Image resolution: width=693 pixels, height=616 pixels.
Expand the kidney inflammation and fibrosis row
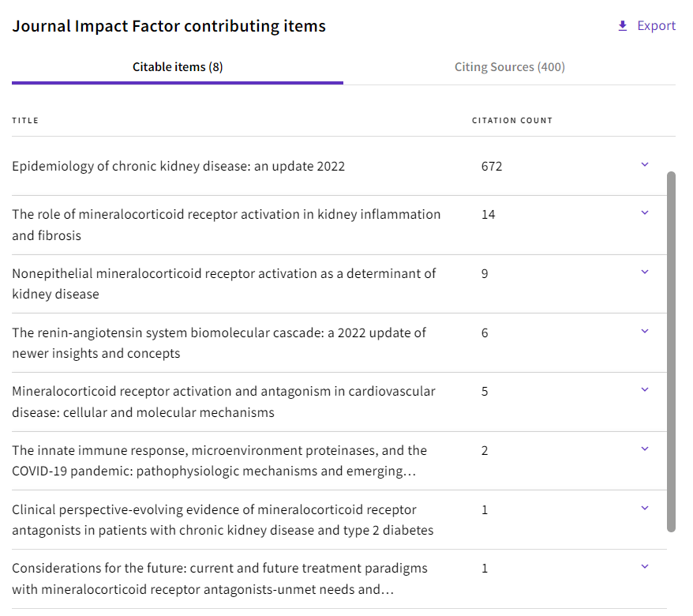coord(644,213)
